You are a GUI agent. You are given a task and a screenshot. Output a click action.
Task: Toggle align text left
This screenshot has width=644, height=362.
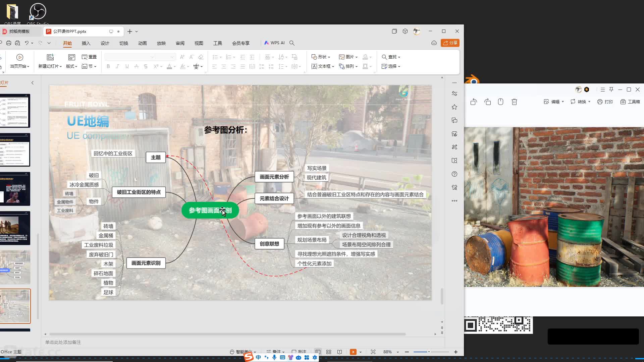(214, 66)
